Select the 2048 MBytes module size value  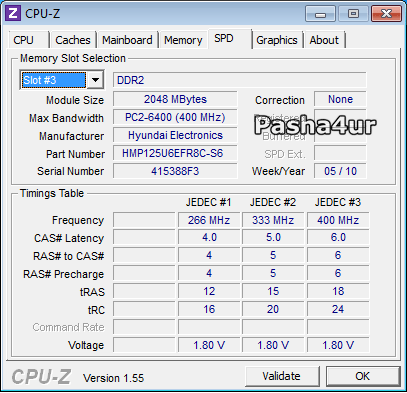coord(175,99)
